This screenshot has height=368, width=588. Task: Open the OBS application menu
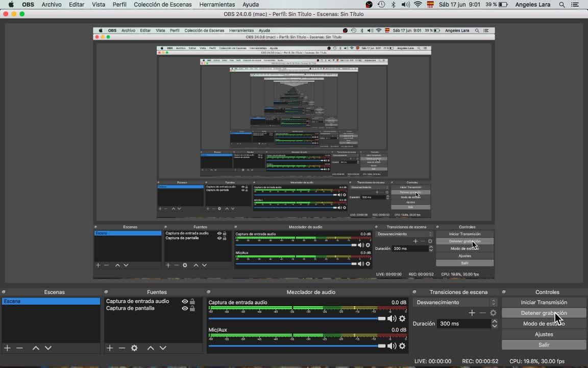pyautogui.click(x=28, y=5)
